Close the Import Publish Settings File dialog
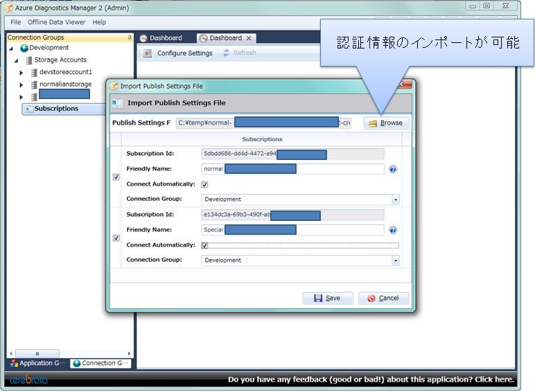The height and width of the screenshot is (392, 535). [x=403, y=84]
